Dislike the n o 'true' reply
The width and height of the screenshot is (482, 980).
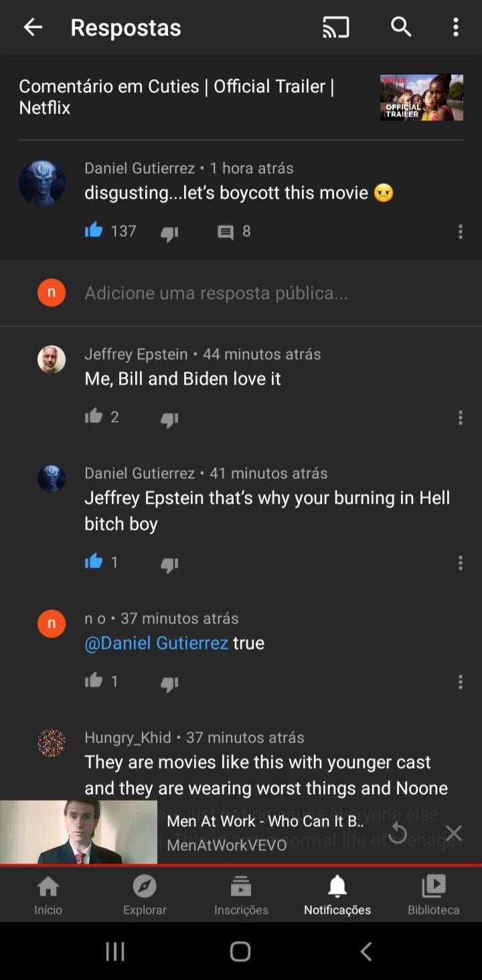[x=169, y=683]
